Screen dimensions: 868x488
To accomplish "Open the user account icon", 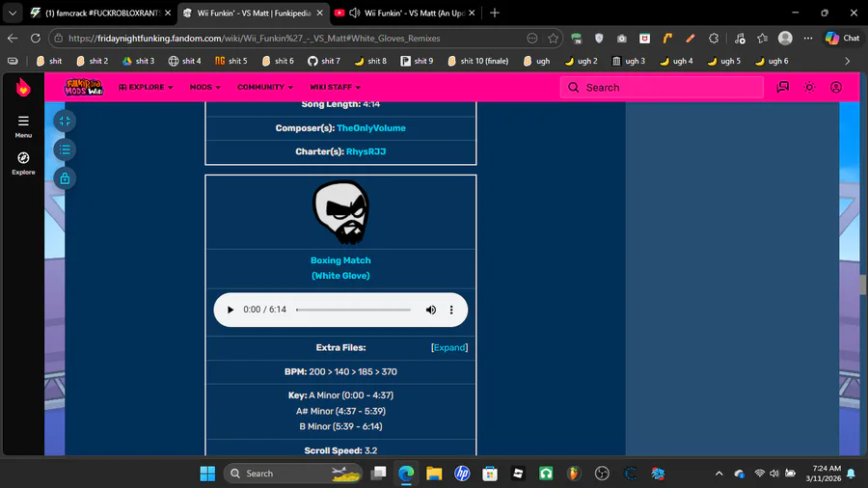I will (x=836, y=87).
